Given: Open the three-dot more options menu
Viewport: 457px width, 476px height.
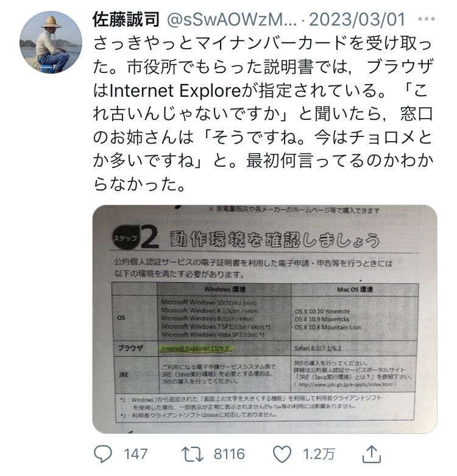Looking at the screenshot, I should click(427, 19).
